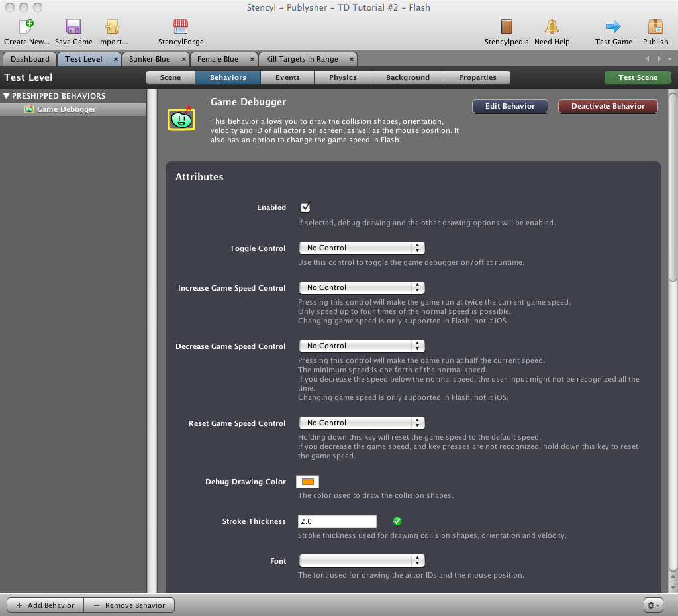The width and height of the screenshot is (678, 616).
Task: Switch to Kill Targets In Range tab
Action: coord(302,59)
